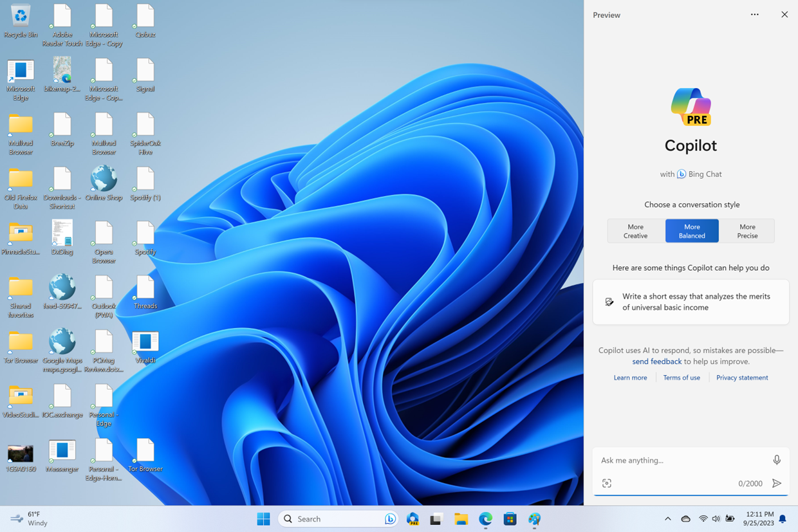798x532 pixels.
Task: Click the Bing icon in taskbar search
Action: tap(390, 519)
